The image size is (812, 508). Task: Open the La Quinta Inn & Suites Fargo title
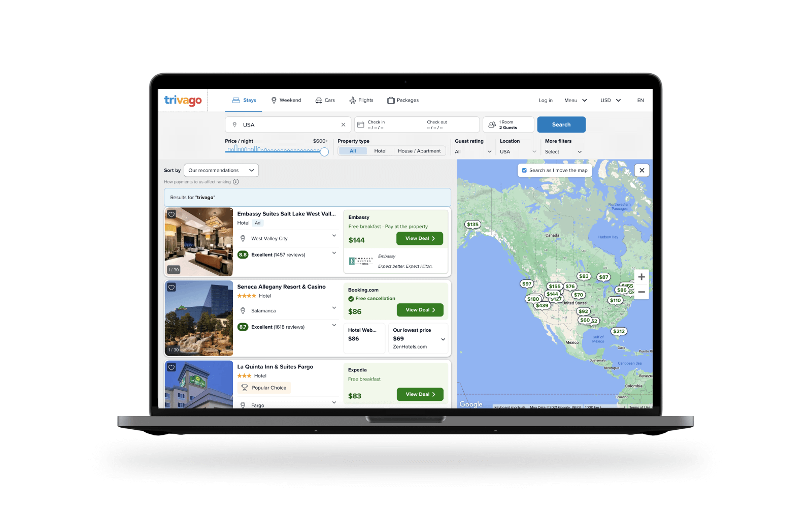275,367
